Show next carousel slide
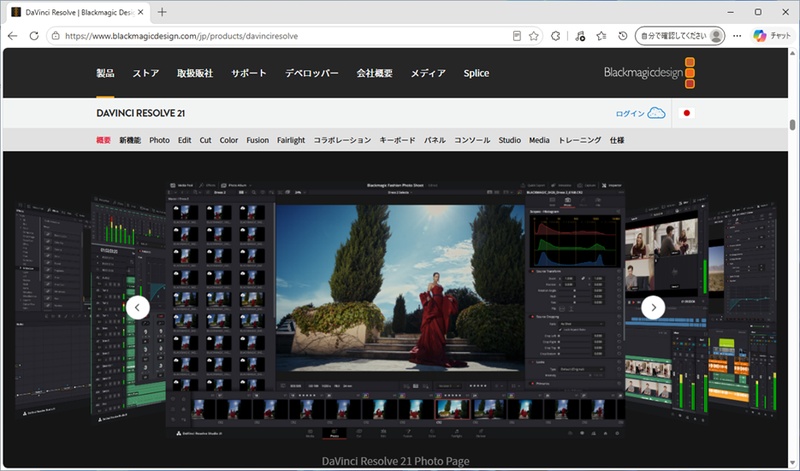The image size is (800, 471). point(653,308)
